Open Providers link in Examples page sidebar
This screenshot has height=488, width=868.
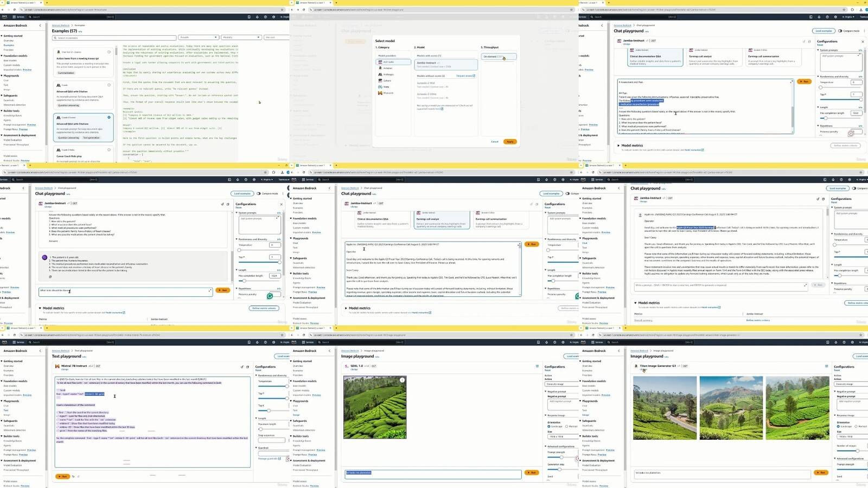[x=9, y=50]
